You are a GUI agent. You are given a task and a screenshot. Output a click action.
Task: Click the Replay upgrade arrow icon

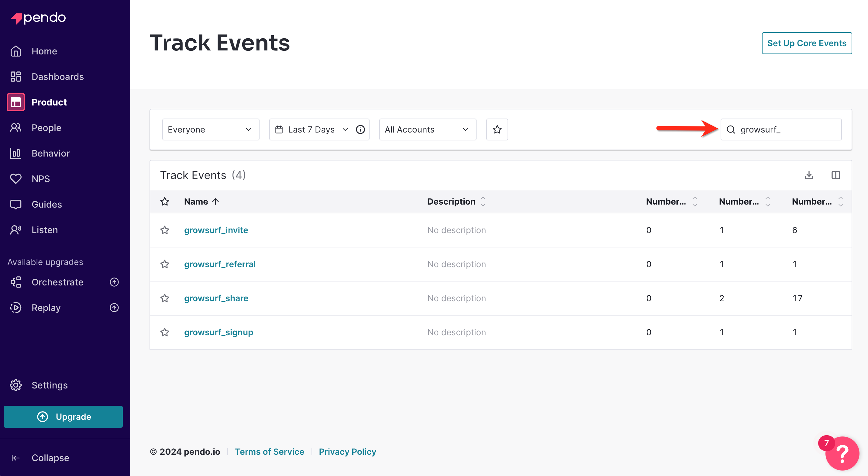point(114,308)
